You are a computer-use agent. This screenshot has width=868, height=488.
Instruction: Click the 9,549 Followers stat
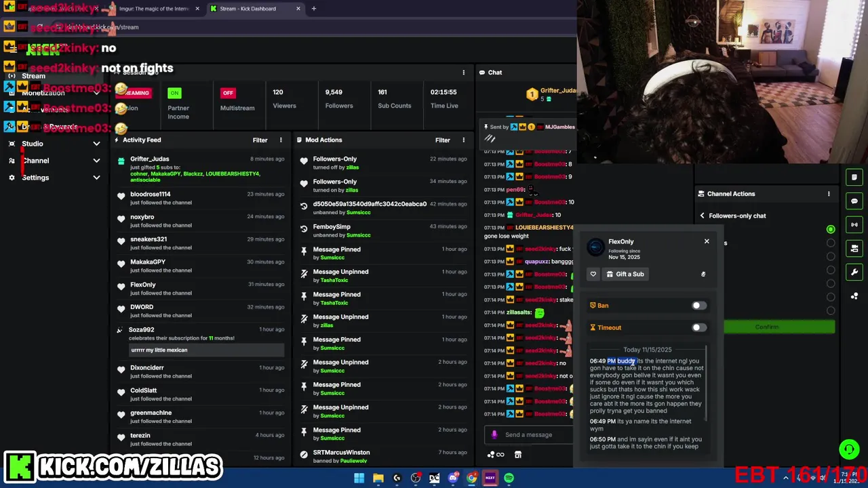click(338, 99)
